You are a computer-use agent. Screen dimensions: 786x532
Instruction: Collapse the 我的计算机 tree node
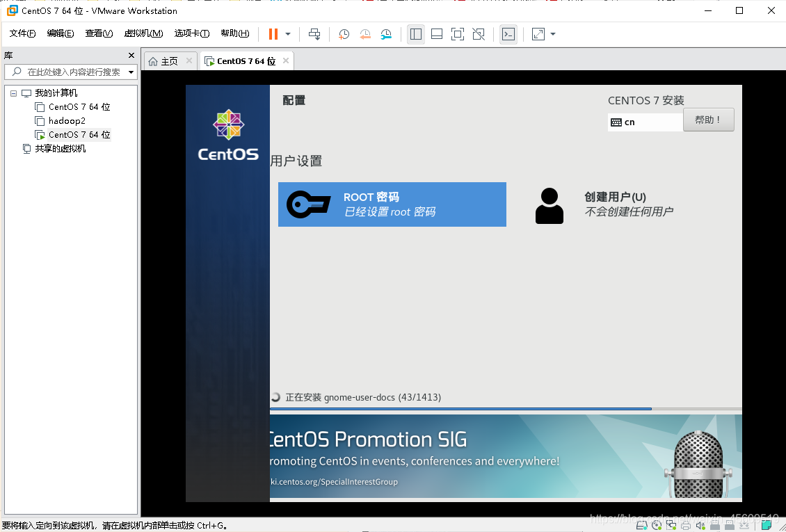[x=13, y=93]
